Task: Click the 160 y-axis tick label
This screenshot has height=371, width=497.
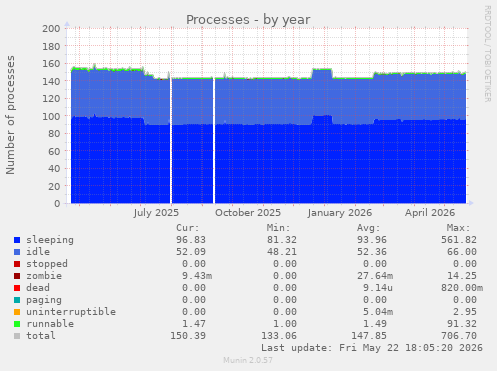Action: 51,63
